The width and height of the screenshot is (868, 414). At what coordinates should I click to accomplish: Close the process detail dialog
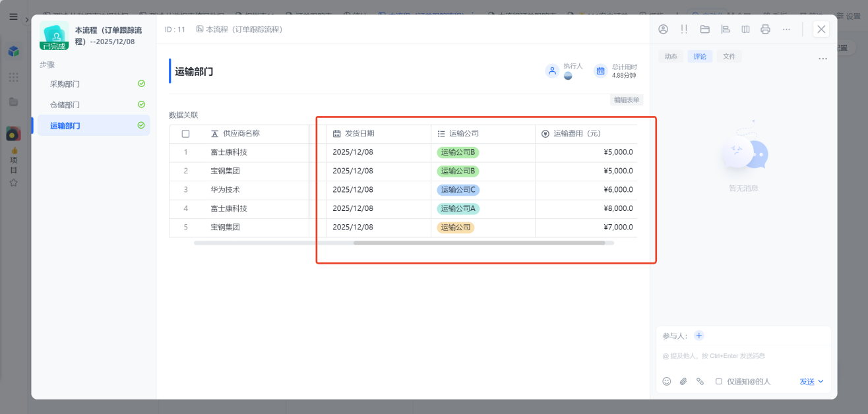821,29
